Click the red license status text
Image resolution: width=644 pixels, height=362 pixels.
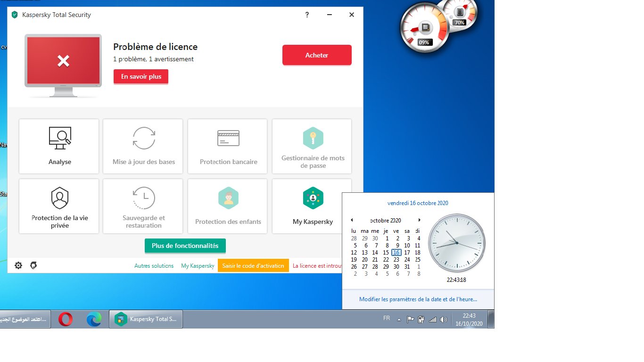tap(317, 266)
